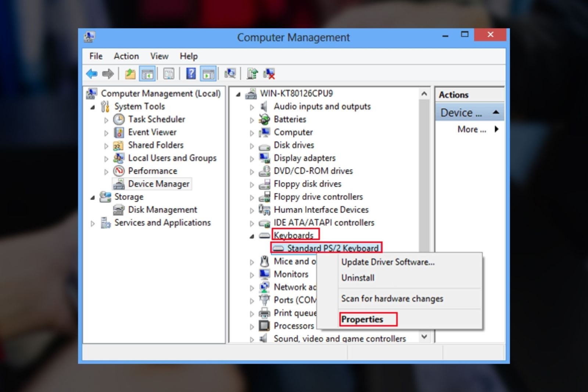Expand Services and Applications node
This screenshot has height=392, width=588.
[x=93, y=223]
